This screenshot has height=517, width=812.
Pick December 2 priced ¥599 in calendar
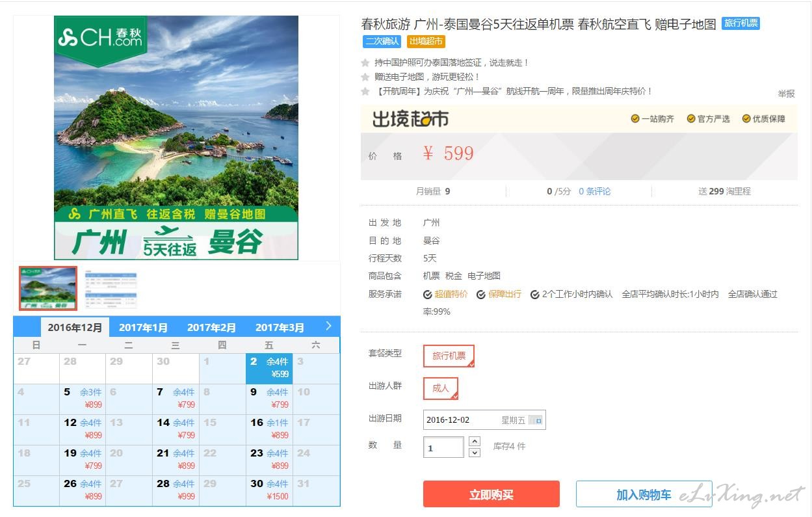269,368
